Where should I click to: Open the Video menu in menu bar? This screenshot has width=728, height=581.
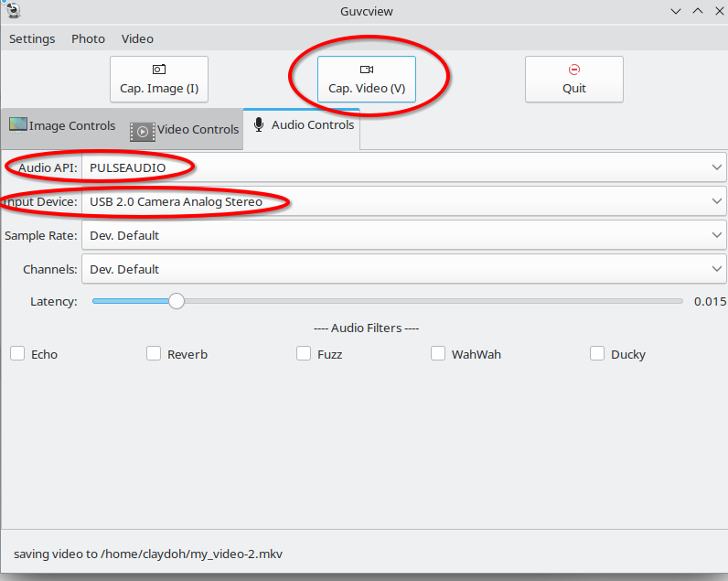tap(137, 39)
